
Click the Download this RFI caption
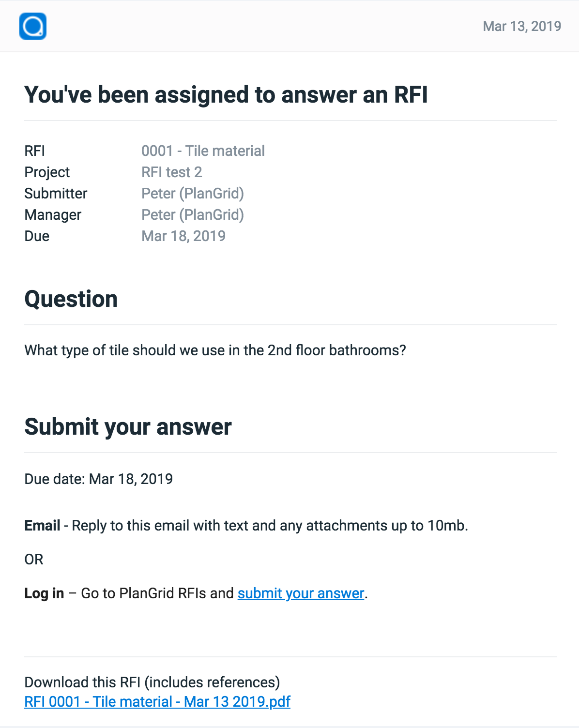click(x=152, y=682)
